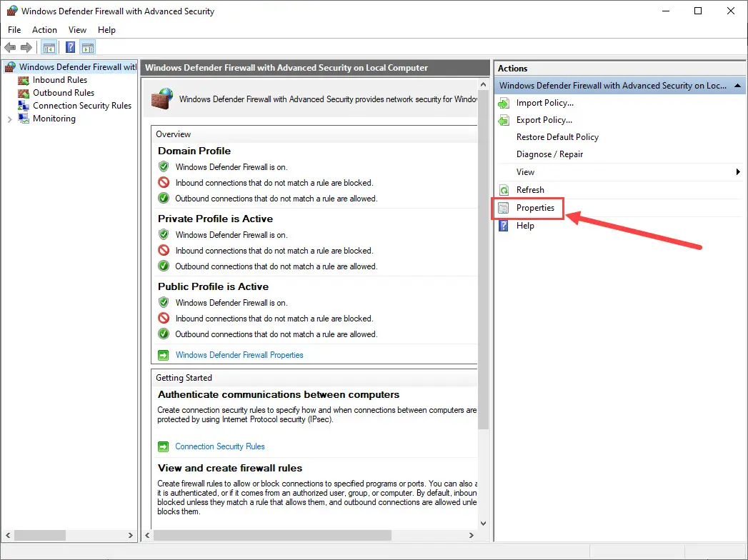Open the Connection Security Rules link in Getting Started

point(220,446)
